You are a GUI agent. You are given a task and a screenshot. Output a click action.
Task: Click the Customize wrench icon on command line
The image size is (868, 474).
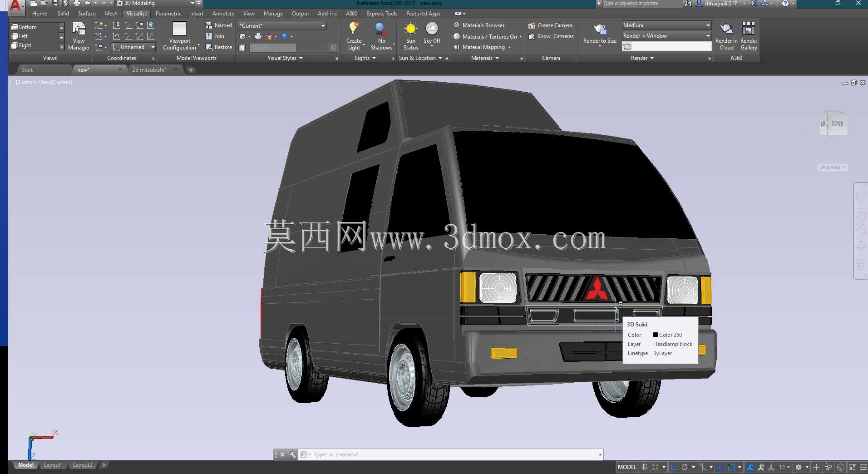tap(292, 454)
